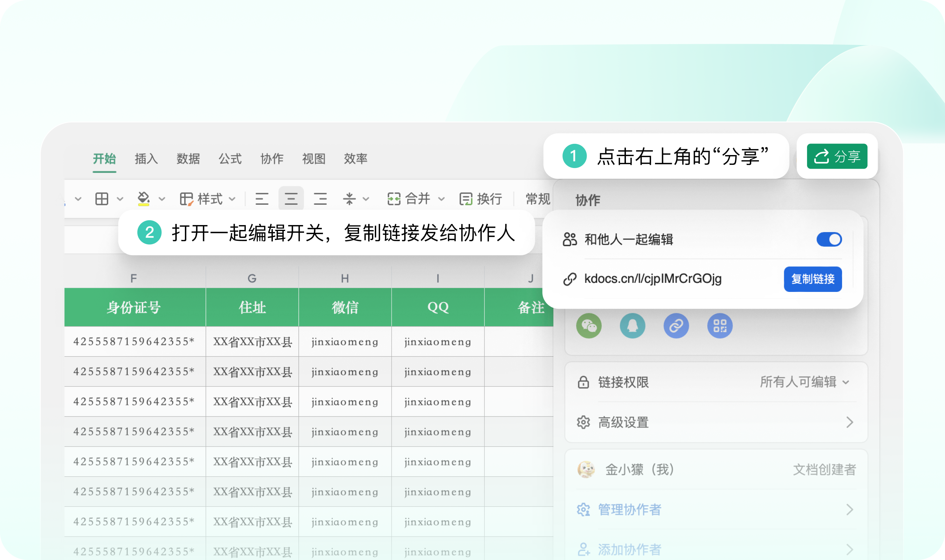Toggle 换行 wrap text
The width and height of the screenshot is (945, 560).
pos(481,198)
